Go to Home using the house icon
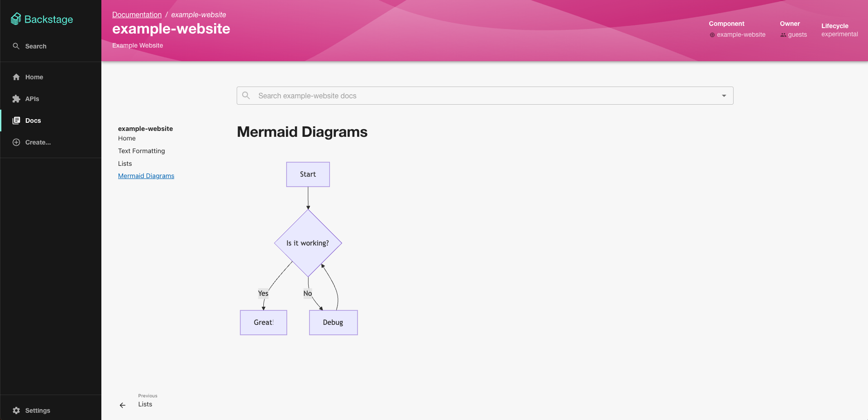Viewport: 868px width, 420px height. point(16,77)
